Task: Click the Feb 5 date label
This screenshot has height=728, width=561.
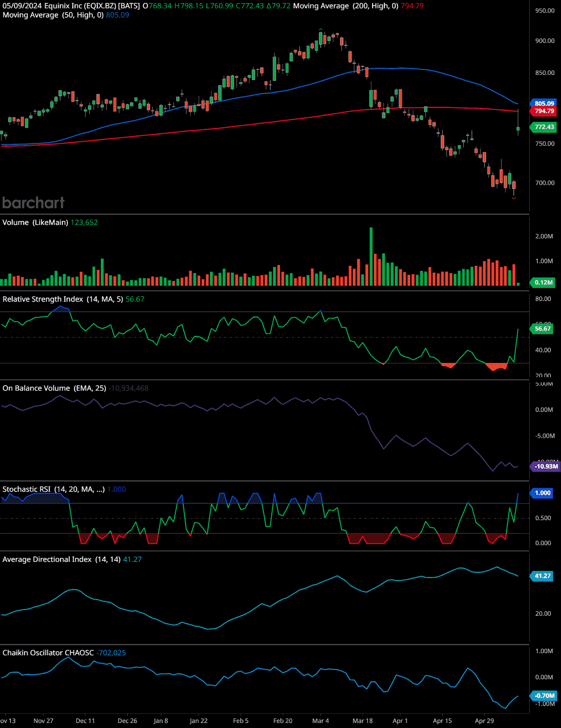Action: (241, 721)
